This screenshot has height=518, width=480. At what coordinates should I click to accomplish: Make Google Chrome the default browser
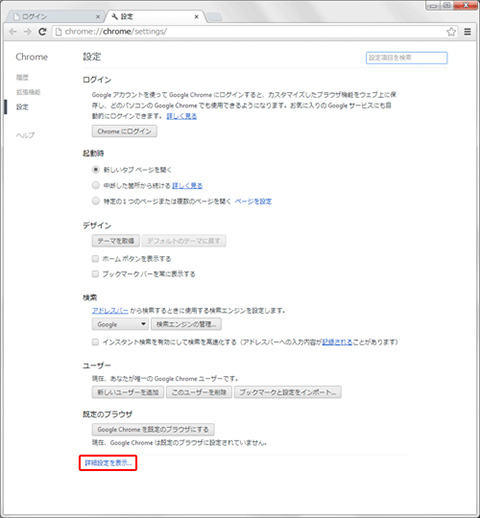pyautogui.click(x=153, y=429)
